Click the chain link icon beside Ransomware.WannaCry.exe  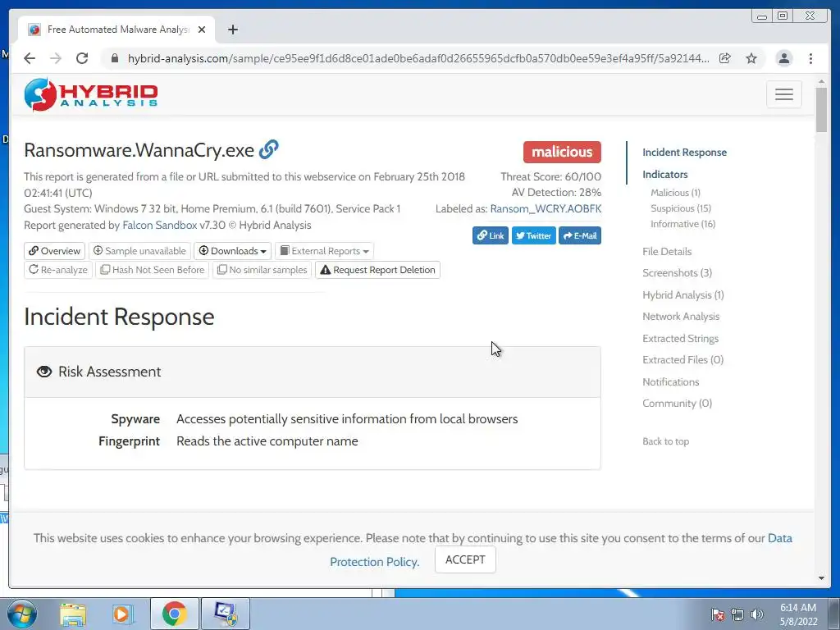pos(268,149)
